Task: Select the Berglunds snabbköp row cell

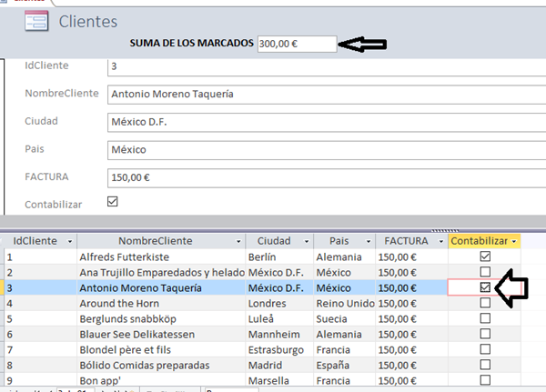Action: point(160,318)
